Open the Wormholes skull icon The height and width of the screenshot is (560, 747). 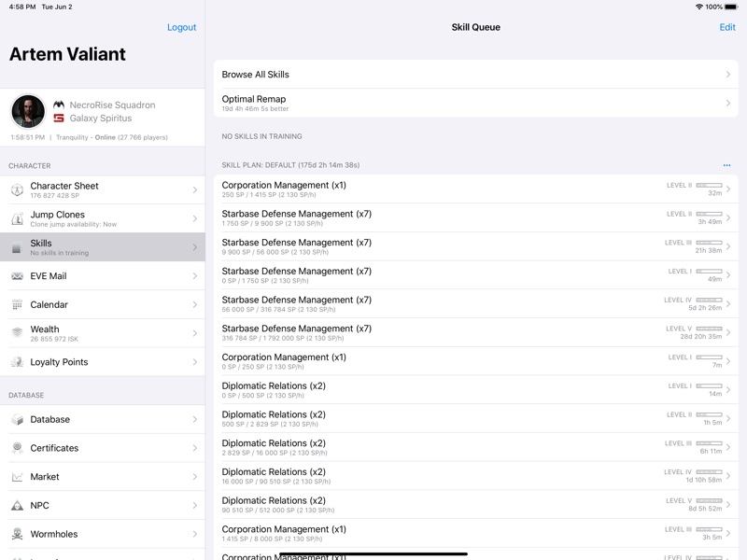tap(17, 534)
